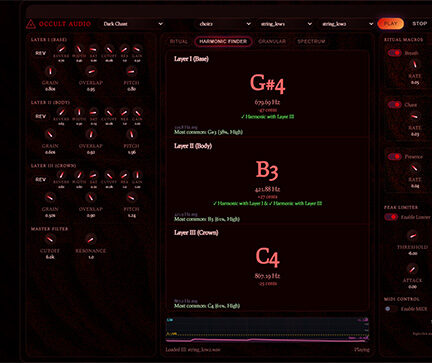This screenshot has height=363, width=432.
Task: Click Layer I Cutoff knob
Action: coord(109,49)
